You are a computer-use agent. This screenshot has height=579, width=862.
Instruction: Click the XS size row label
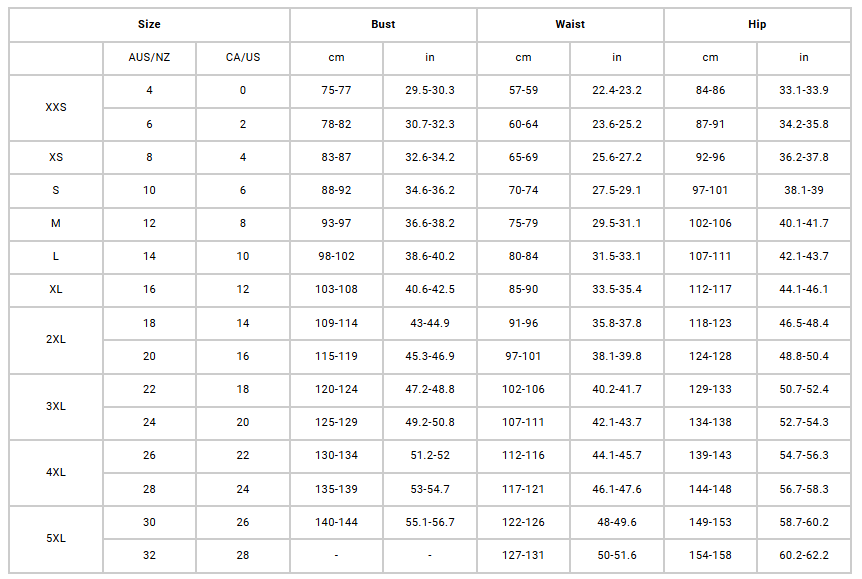pos(56,157)
